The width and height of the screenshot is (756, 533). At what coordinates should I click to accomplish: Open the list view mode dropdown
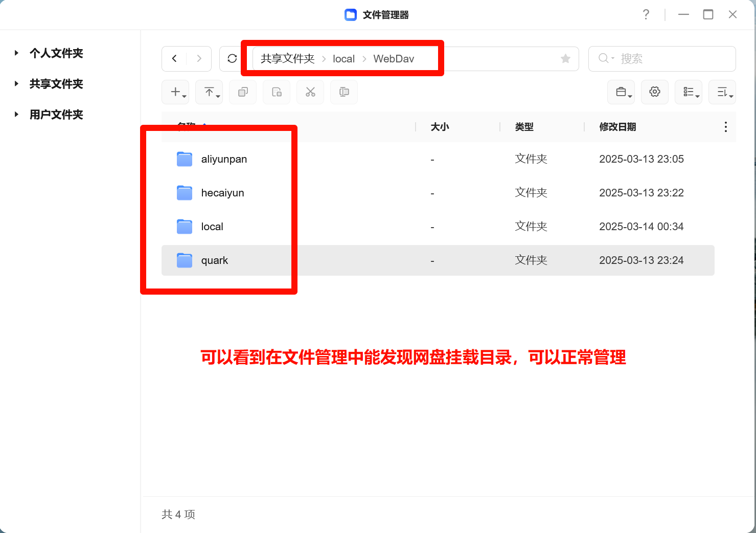pyautogui.click(x=689, y=92)
